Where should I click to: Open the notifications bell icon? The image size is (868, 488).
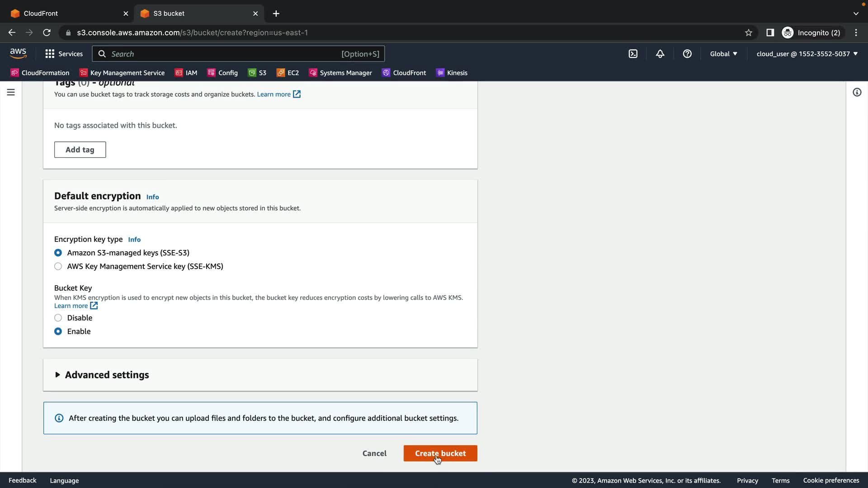pos(660,54)
